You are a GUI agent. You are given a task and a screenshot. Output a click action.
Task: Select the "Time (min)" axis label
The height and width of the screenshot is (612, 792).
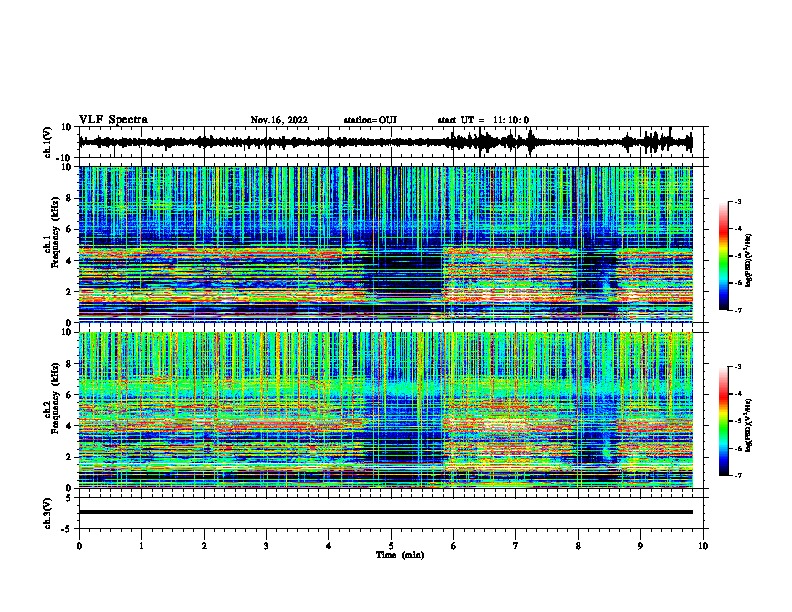[400, 555]
